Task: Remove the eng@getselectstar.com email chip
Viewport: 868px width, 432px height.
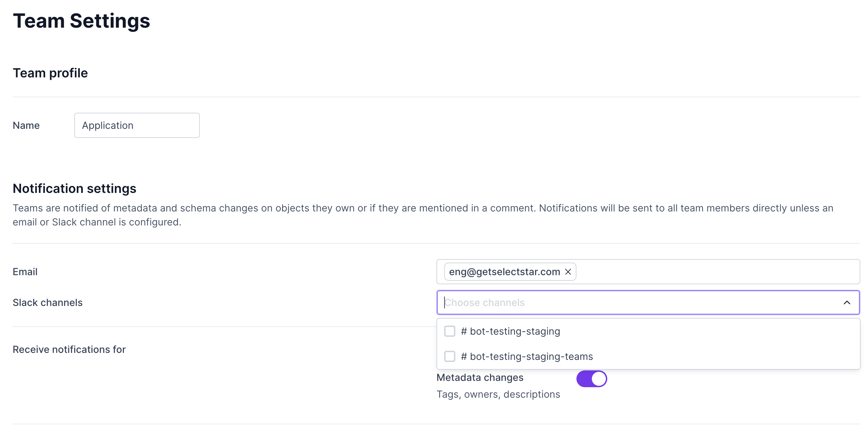Action: [x=568, y=272]
